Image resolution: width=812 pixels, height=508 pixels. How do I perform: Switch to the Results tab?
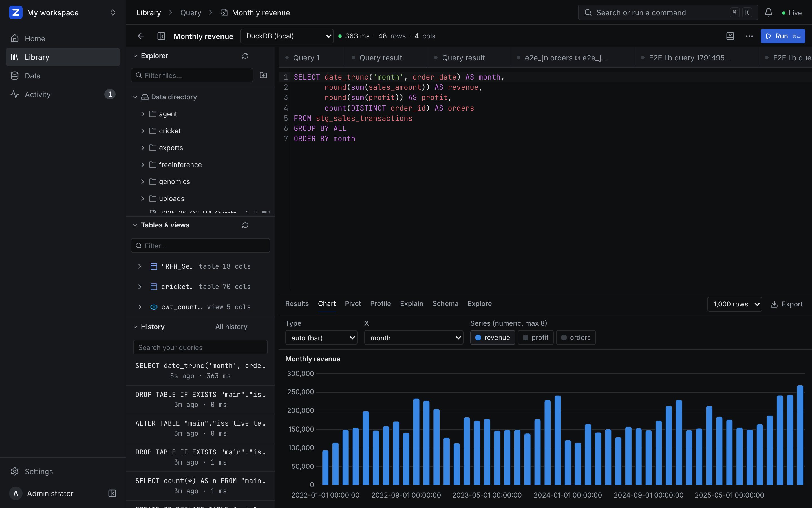coord(297,303)
